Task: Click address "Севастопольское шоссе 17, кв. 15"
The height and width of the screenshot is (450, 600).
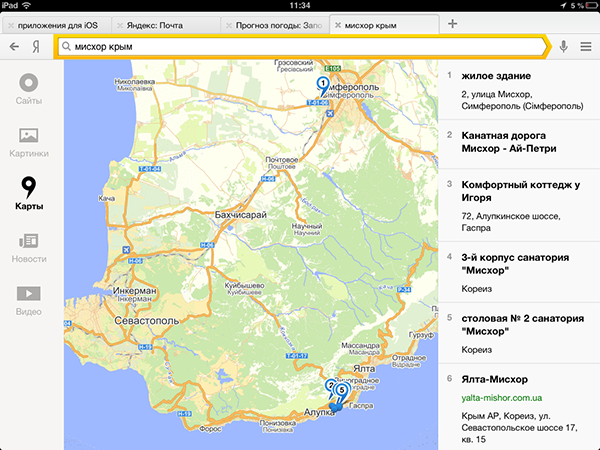Action: 519,427
